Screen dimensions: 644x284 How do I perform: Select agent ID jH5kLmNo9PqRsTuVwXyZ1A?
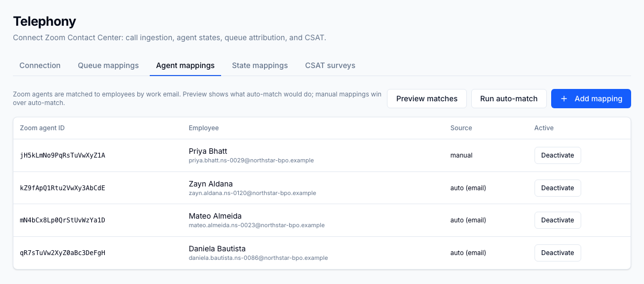(x=62, y=155)
